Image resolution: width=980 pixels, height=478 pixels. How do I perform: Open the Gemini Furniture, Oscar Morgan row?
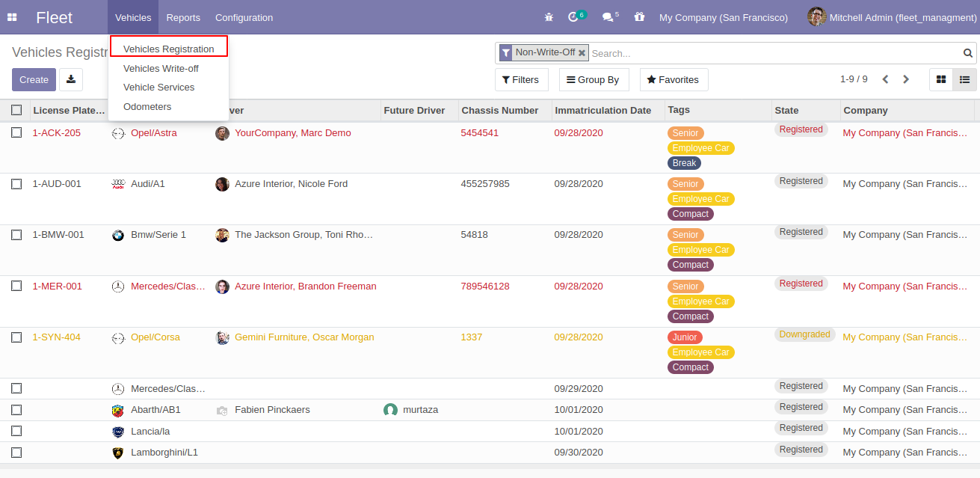pyautogui.click(x=304, y=337)
